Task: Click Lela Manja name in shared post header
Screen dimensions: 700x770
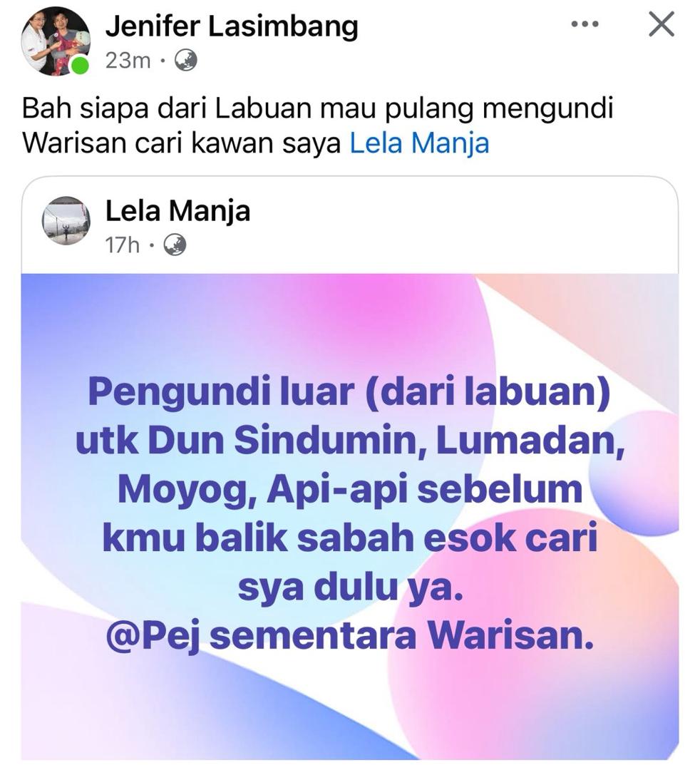Action: click(x=177, y=211)
